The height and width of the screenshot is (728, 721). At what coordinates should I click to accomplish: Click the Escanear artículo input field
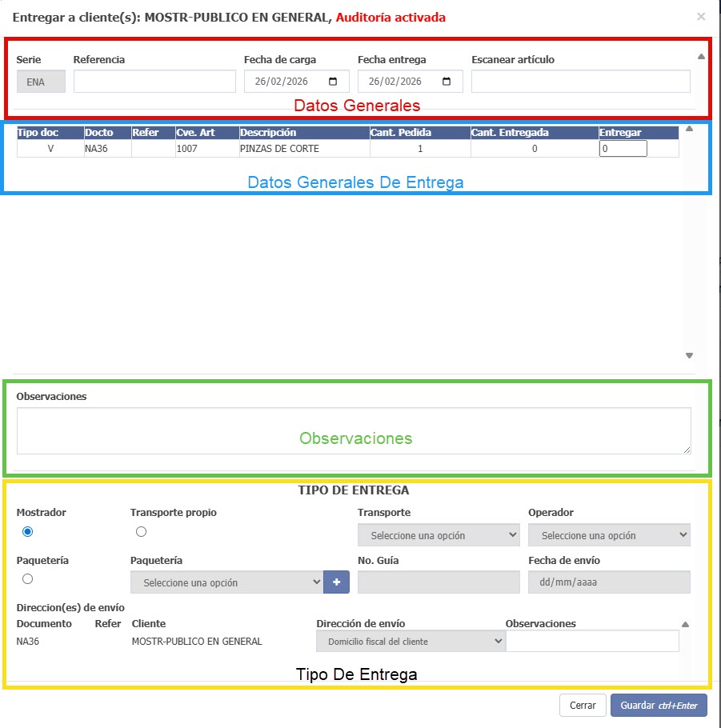click(x=580, y=82)
